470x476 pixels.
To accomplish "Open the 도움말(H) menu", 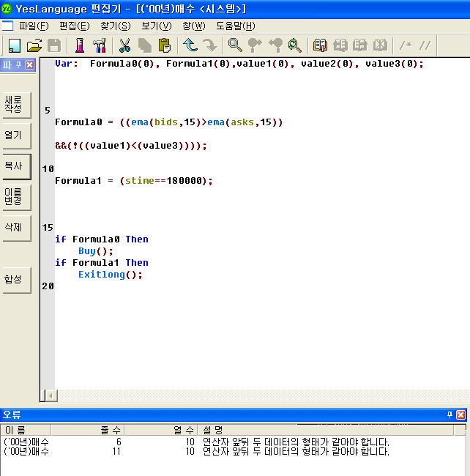I will pos(235,26).
